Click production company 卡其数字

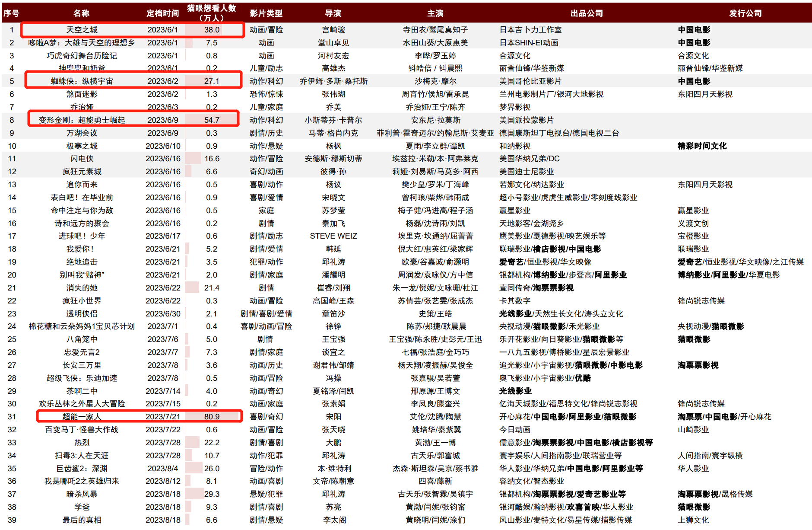tap(515, 301)
